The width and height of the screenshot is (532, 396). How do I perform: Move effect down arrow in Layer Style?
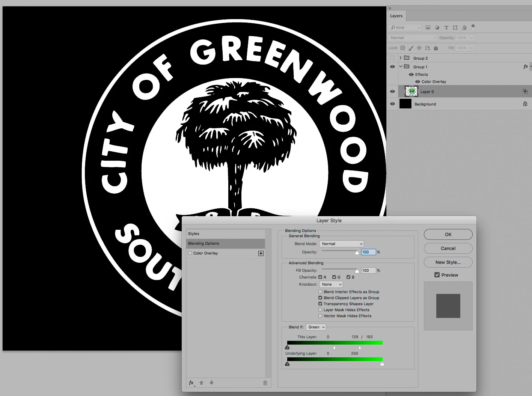click(x=211, y=383)
